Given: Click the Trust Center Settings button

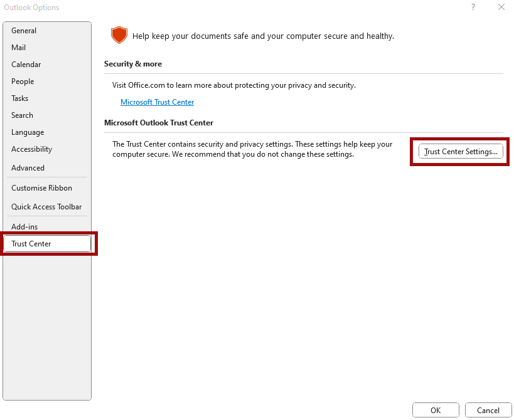Looking at the screenshot, I should [461, 152].
